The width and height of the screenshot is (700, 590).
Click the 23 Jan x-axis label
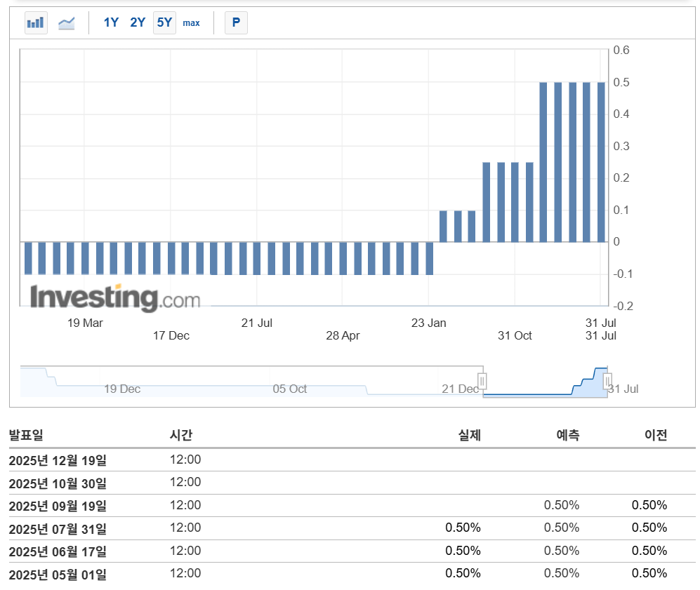tap(428, 323)
